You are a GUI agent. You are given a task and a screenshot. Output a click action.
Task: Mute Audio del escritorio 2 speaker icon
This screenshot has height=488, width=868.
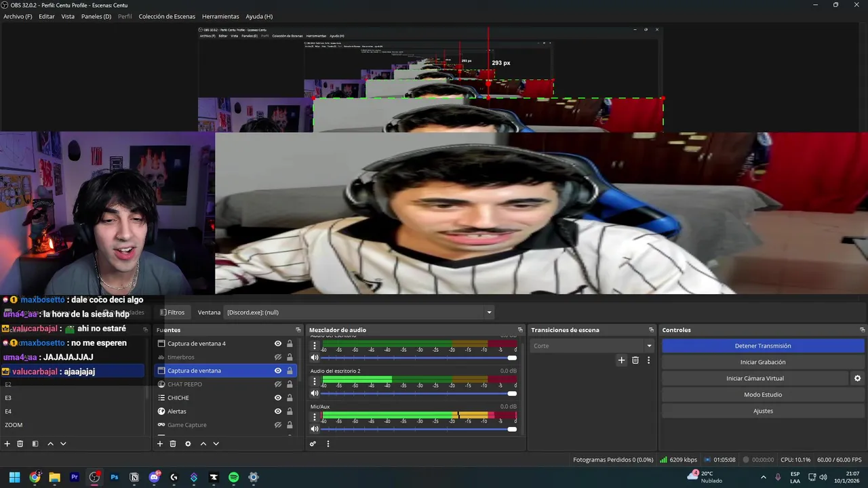(x=315, y=393)
